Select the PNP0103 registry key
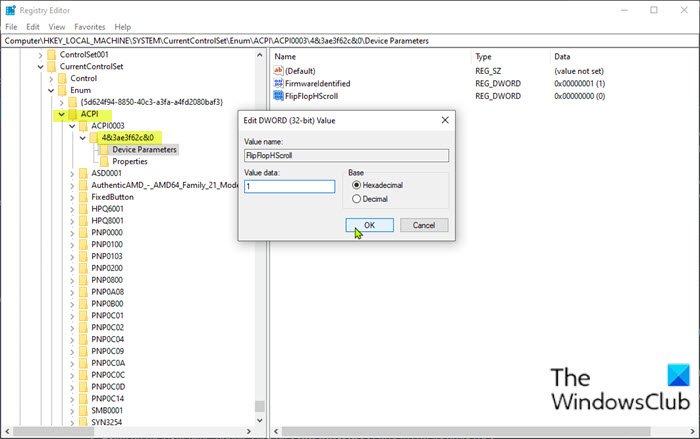 107,256
